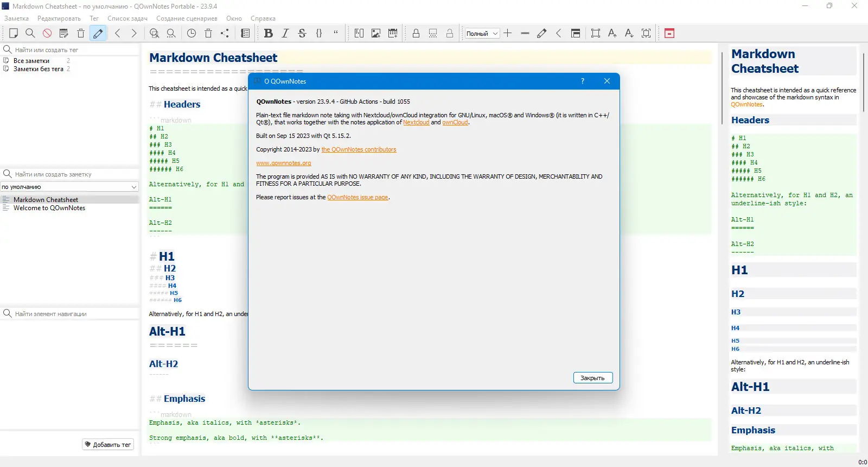Click the insert image icon
Viewport: 868px width, 467px height.
tap(376, 34)
